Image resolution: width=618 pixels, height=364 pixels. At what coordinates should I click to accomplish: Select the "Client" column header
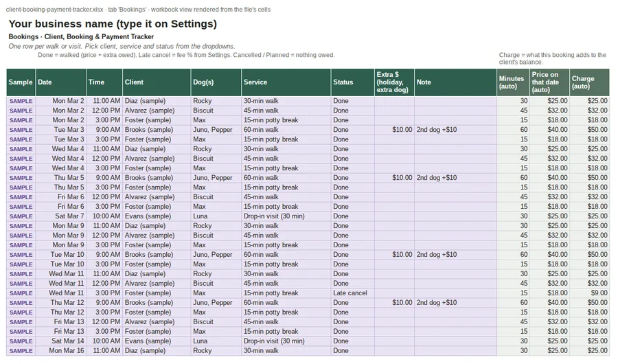(157, 82)
